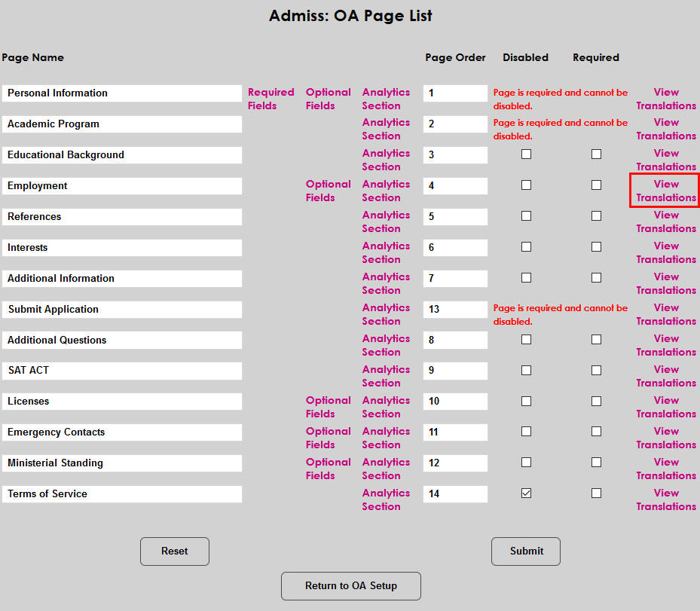Open the Analytics Section for SAT ACT
The image size is (700, 611).
click(x=386, y=376)
